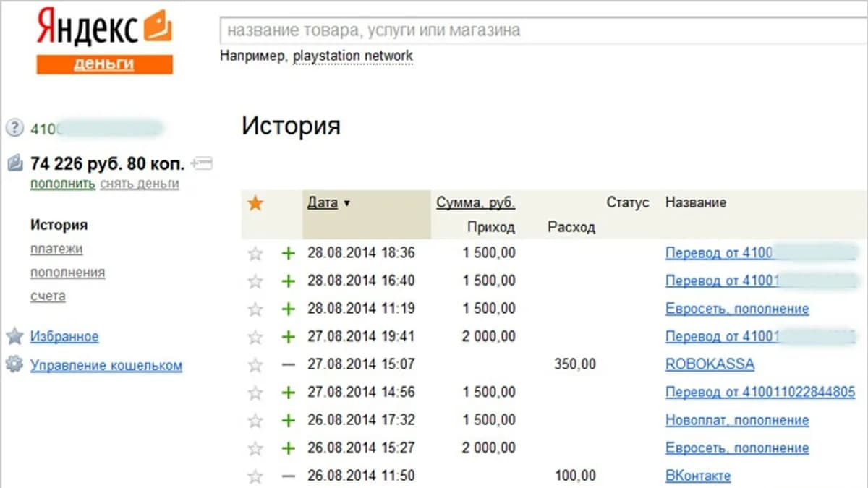The image size is (868, 488).
Task: Click the star icon next to Избранное
Action: (14, 336)
